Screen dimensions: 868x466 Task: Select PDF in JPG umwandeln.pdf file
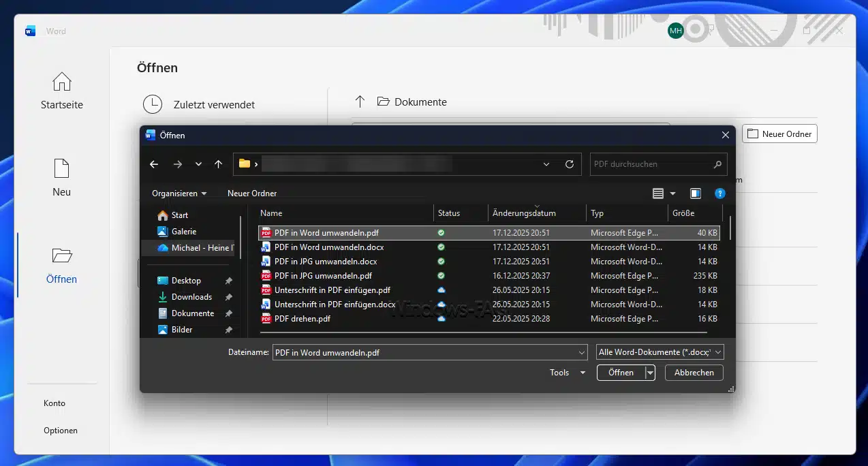(x=323, y=276)
